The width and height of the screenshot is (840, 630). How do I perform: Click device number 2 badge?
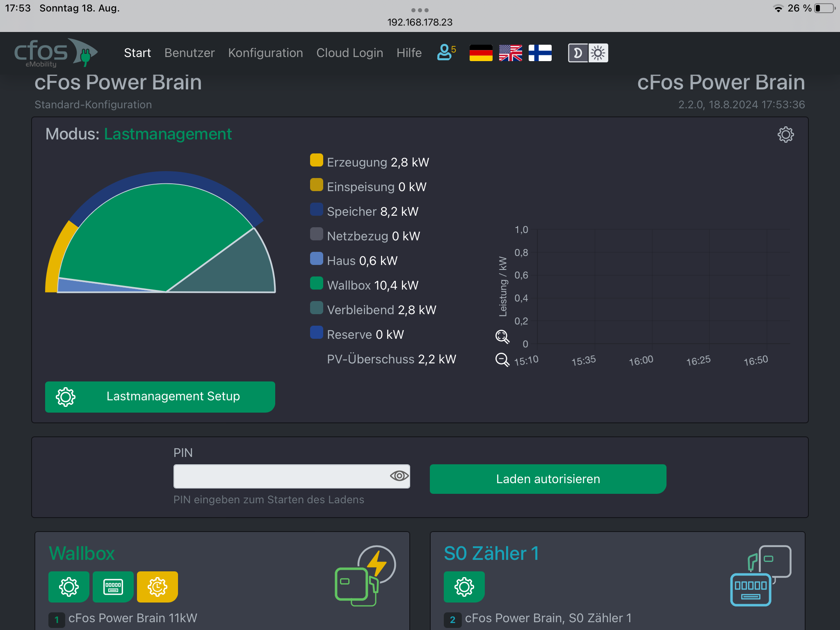point(452,620)
